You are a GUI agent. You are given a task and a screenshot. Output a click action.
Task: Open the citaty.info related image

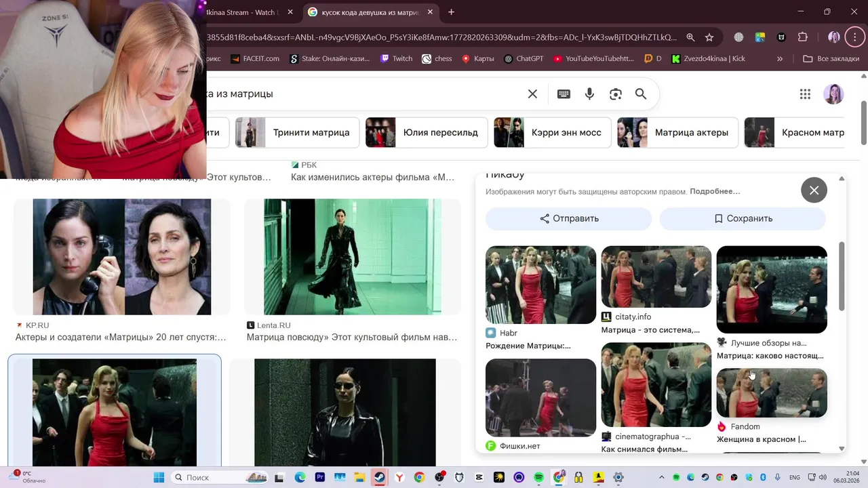[x=656, y=277]
